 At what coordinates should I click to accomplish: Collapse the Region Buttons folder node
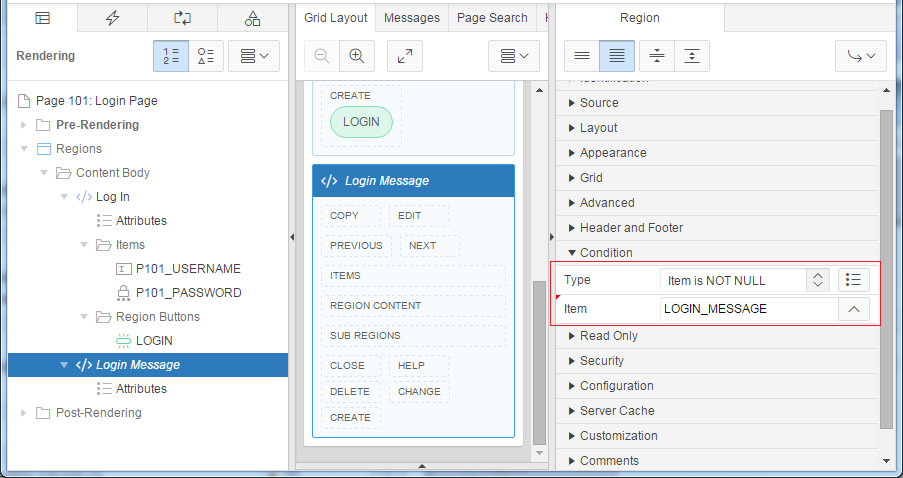[x=84, y=317]
